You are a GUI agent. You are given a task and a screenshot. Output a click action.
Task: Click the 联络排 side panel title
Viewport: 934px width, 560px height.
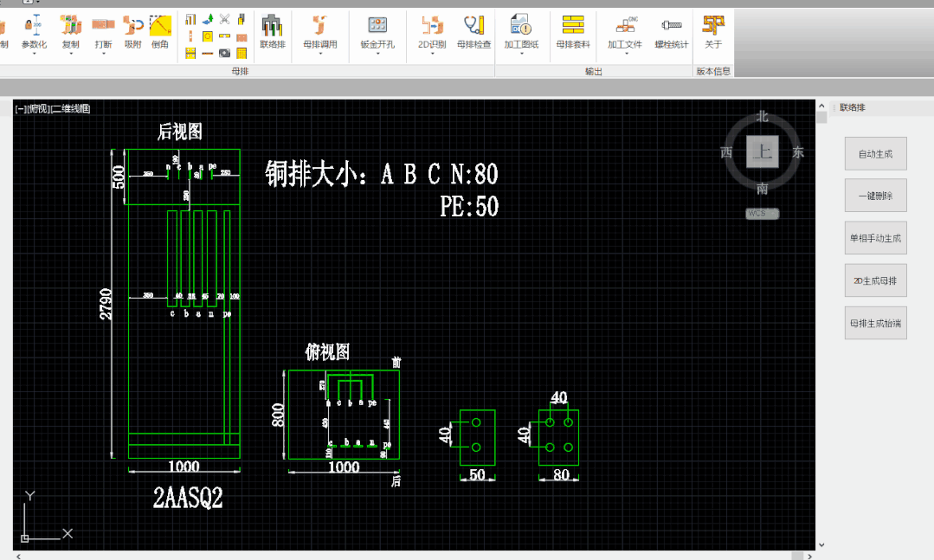click(853, 108)
